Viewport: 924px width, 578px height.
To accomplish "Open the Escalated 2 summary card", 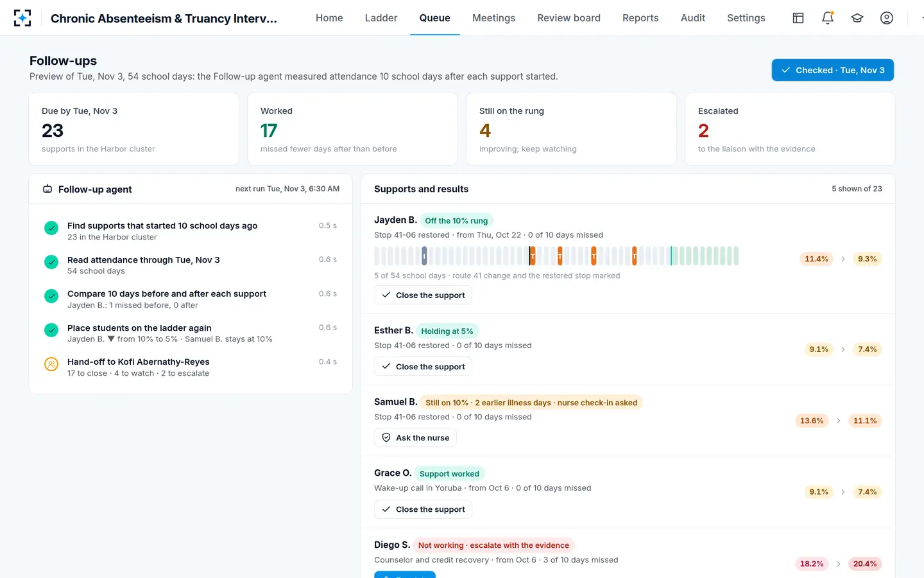I will point(790,129).
